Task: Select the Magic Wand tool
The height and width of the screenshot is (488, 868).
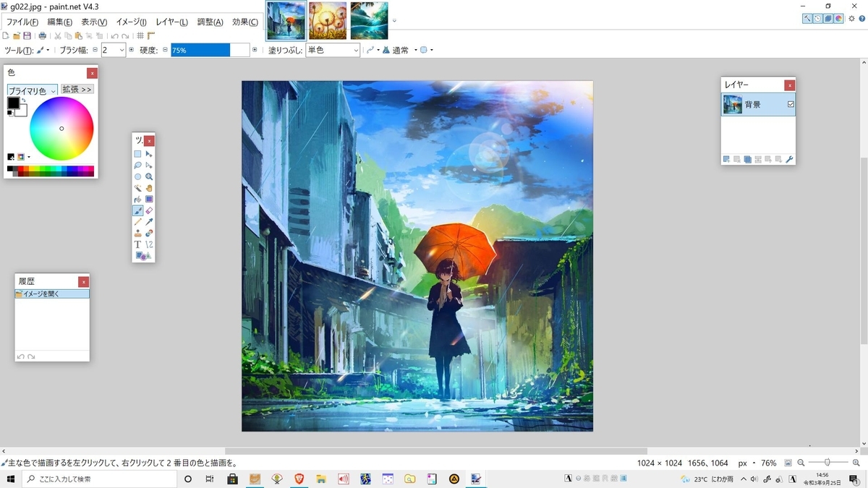Action: click(137, 188)
